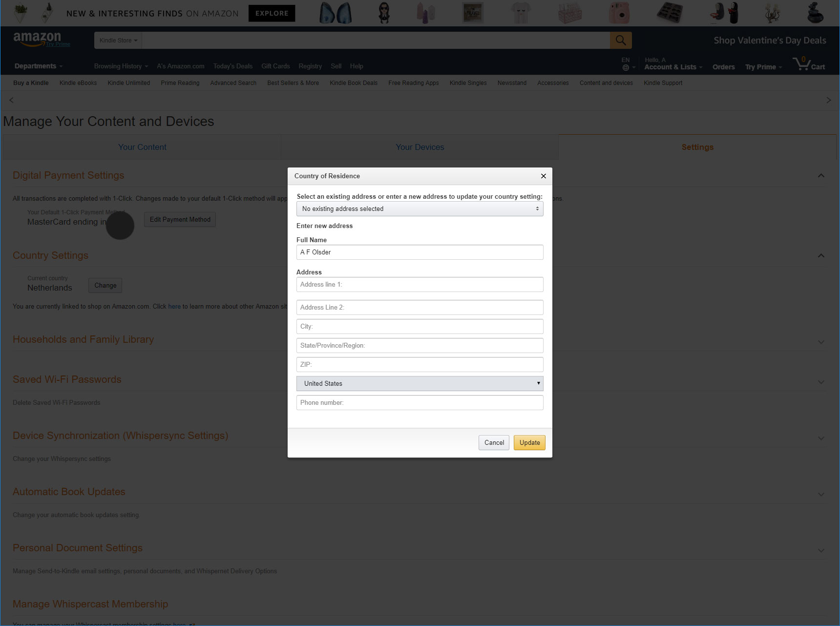Click the white t-shirt thumbnail
This screenshot has height=626, width=840.
pos(521,13)
